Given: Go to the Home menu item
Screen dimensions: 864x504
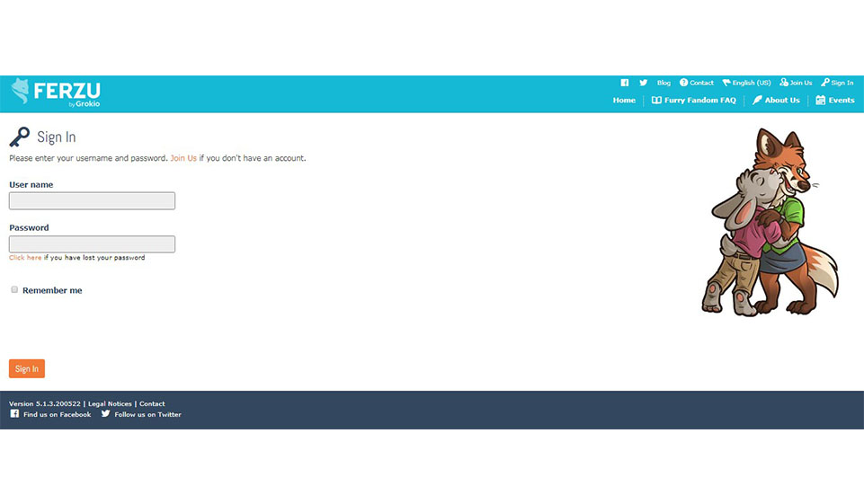Looking at the screenshot, I should (624, 101).
